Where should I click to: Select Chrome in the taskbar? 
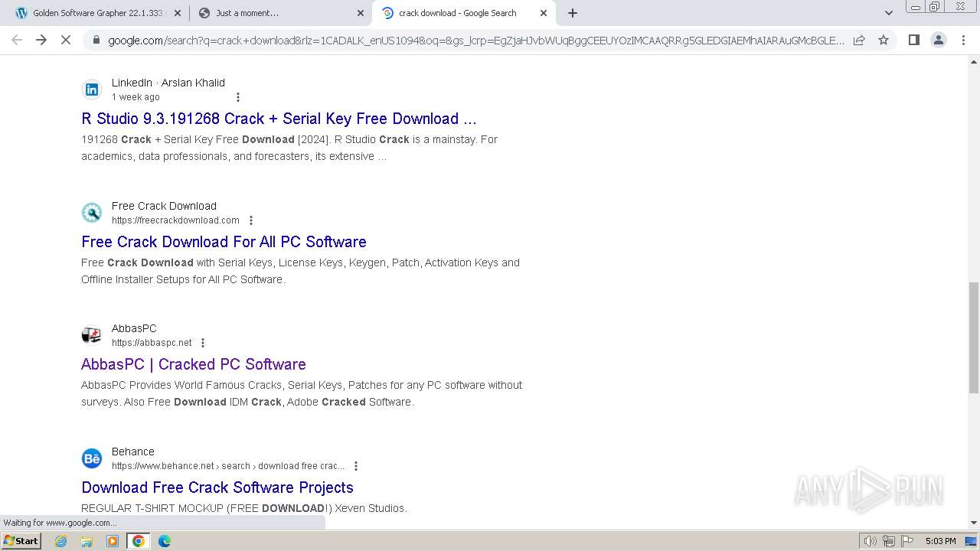point(139,541)
